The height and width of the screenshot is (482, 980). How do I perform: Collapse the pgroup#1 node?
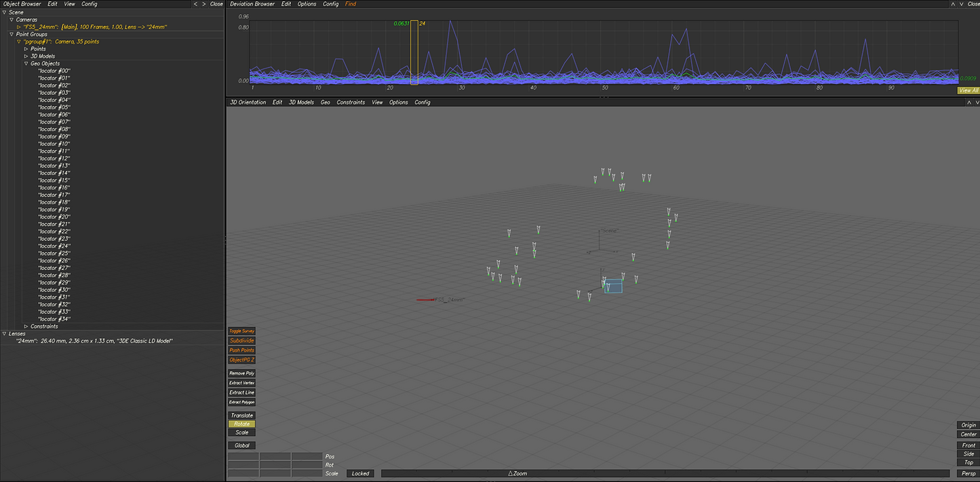pos(19,41)
